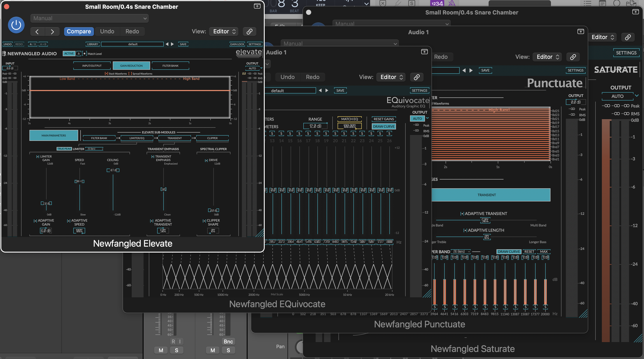Expand Elevate output AUTO chevron

[261, 68]
